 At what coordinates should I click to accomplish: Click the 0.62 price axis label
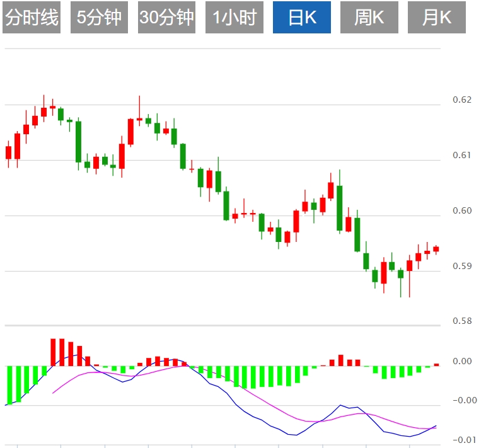[x=462, y=100]
